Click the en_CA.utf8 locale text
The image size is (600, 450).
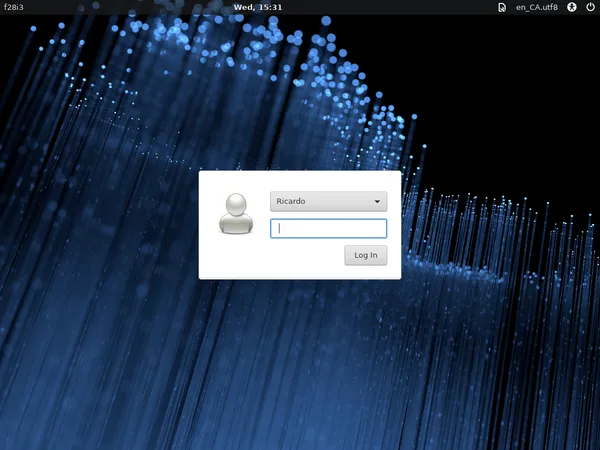(x=536, y=7)
